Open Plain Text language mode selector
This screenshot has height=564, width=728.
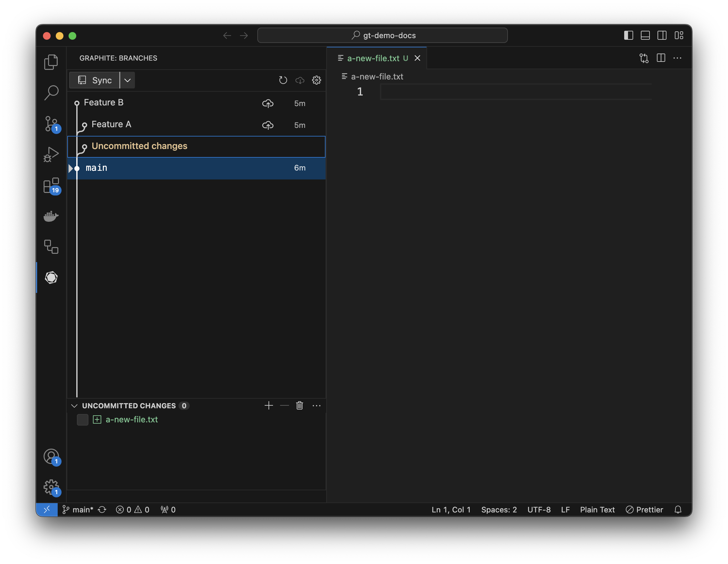pyautogui.click(x=597, y=510)
